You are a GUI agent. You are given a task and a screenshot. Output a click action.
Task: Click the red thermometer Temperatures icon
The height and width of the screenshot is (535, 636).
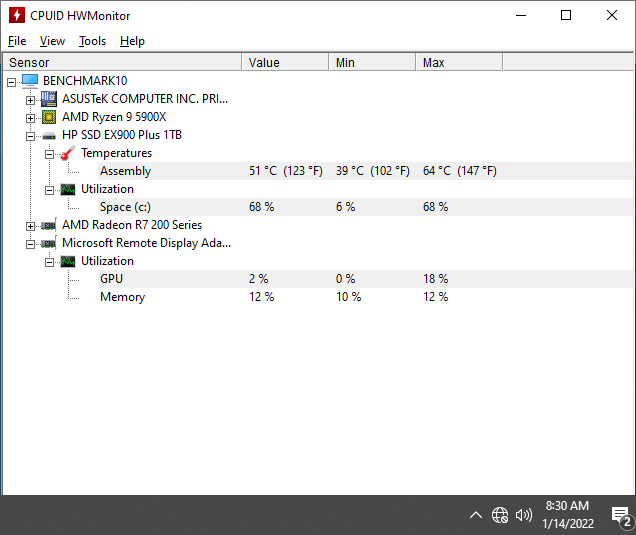click(x=68, y=153)
